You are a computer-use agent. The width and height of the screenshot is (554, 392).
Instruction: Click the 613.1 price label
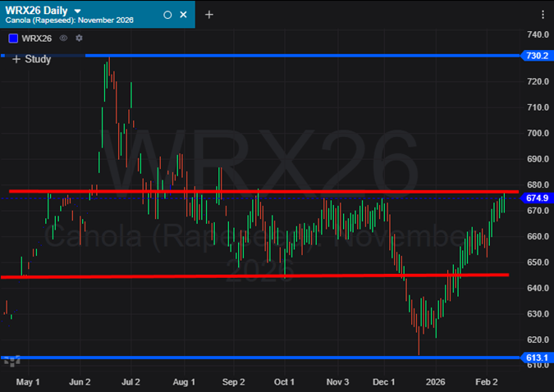[537, 358]
